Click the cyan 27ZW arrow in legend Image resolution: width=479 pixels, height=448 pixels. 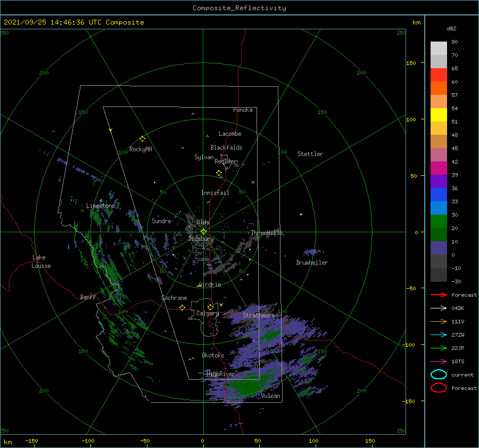[x=439, y=335]
